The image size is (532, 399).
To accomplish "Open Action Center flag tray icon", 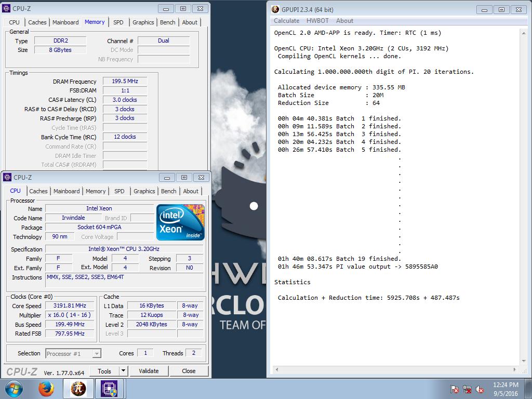I will pos(454,389).
